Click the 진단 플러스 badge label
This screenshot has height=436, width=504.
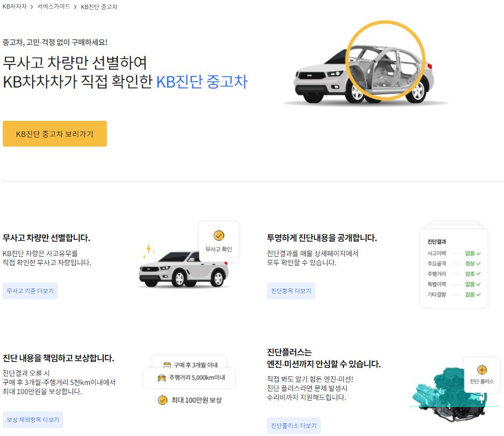(x=481, y=382)
